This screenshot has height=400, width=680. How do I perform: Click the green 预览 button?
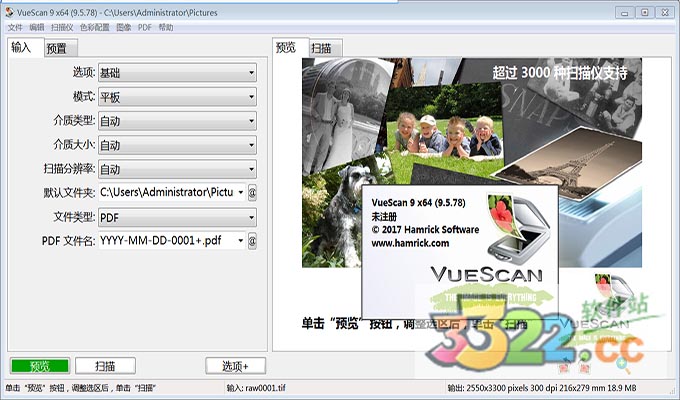point(40,366)
